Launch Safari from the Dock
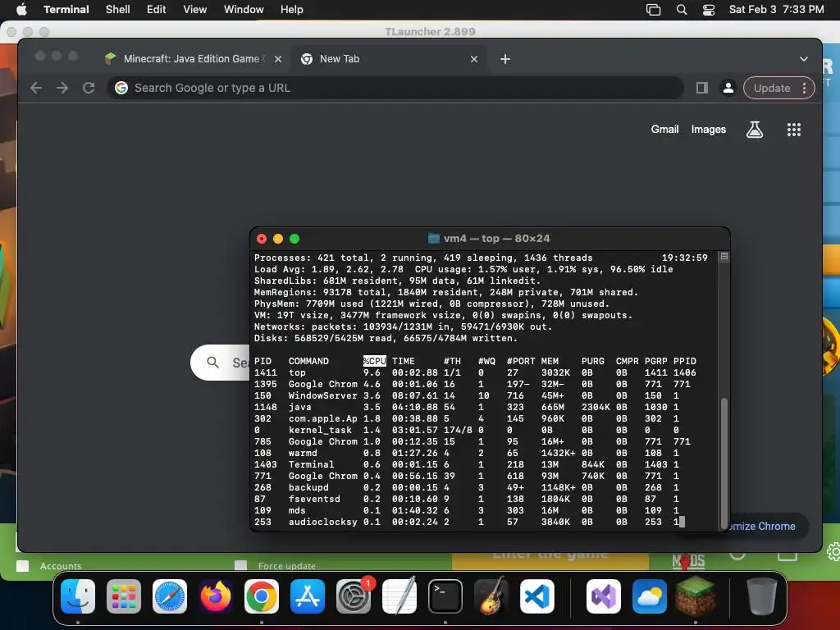The image size is (840, 630). (x=170, y=596)
